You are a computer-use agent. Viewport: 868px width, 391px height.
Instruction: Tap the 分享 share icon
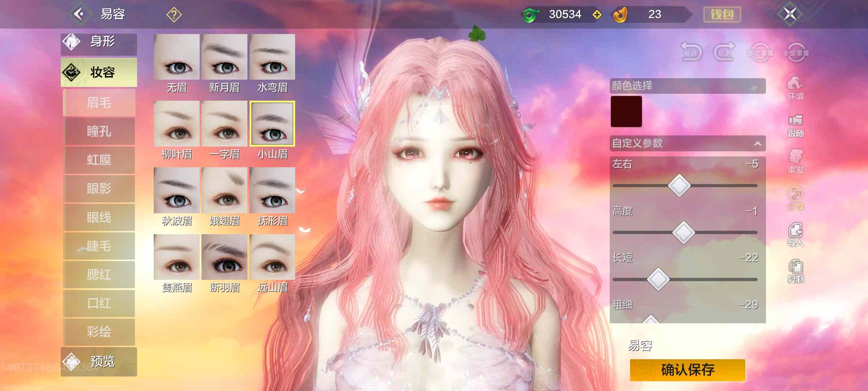(x=796, y=198)
